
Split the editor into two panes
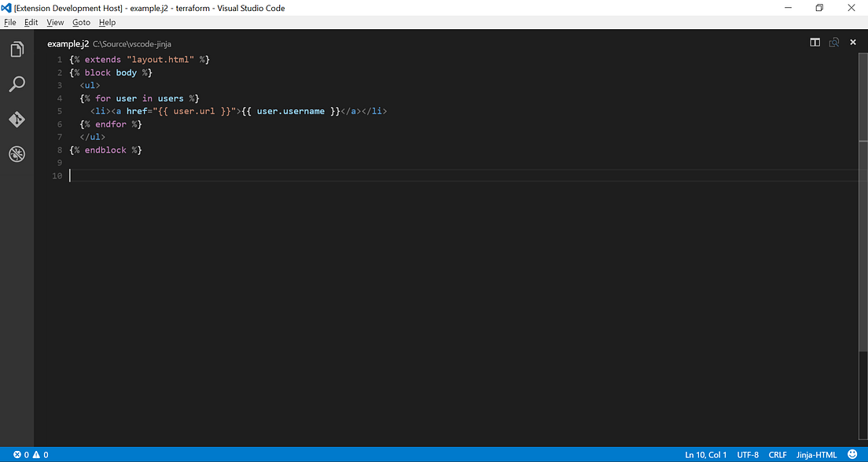click(x=815, y=42)
